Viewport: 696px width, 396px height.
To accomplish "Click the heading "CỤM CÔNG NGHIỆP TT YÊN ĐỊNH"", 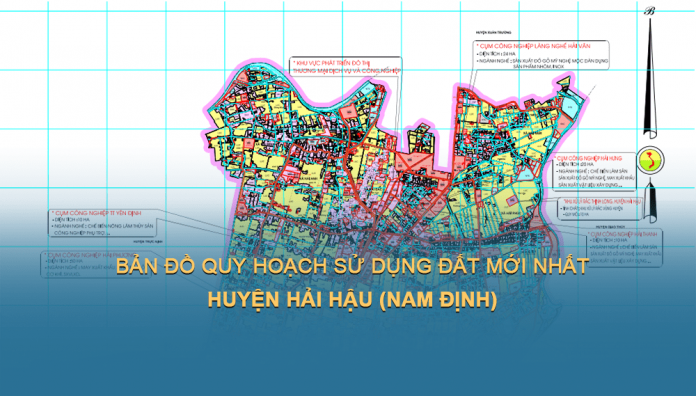I will click(97, 214).
